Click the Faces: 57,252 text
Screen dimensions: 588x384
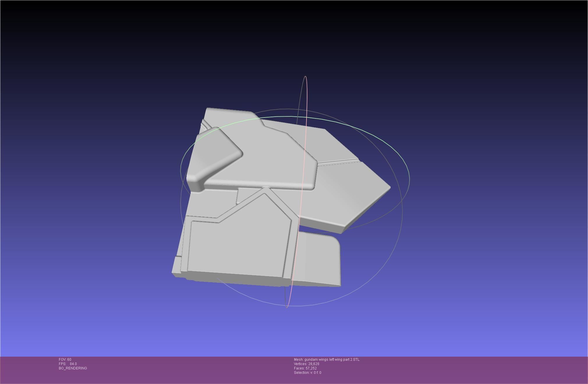(305, 368)
